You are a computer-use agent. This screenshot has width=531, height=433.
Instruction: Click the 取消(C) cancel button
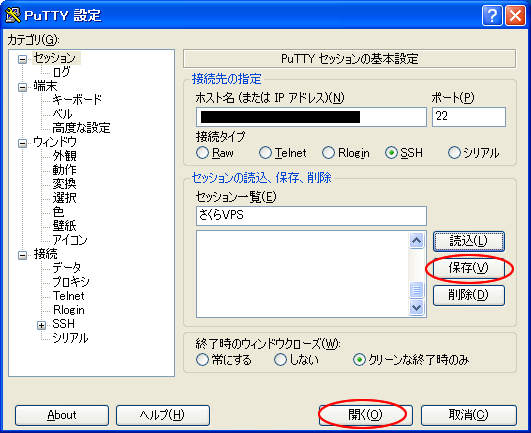coord(469,415)
